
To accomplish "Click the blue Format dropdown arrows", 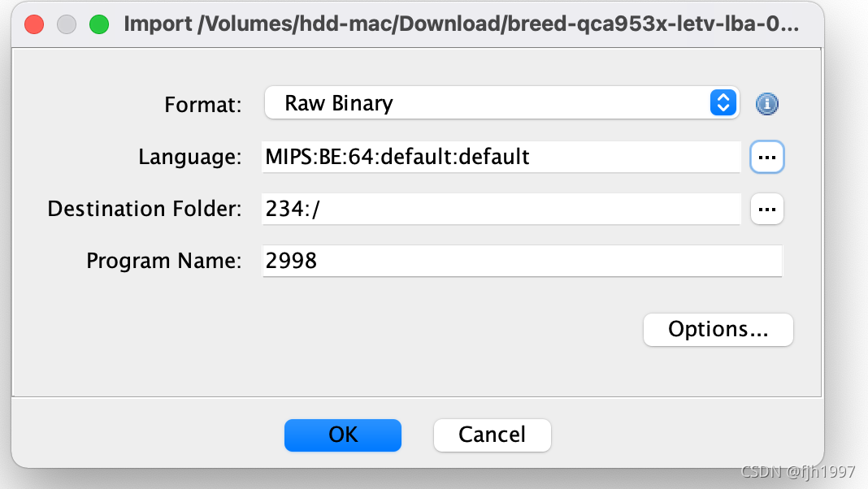I will click(723, 103).
